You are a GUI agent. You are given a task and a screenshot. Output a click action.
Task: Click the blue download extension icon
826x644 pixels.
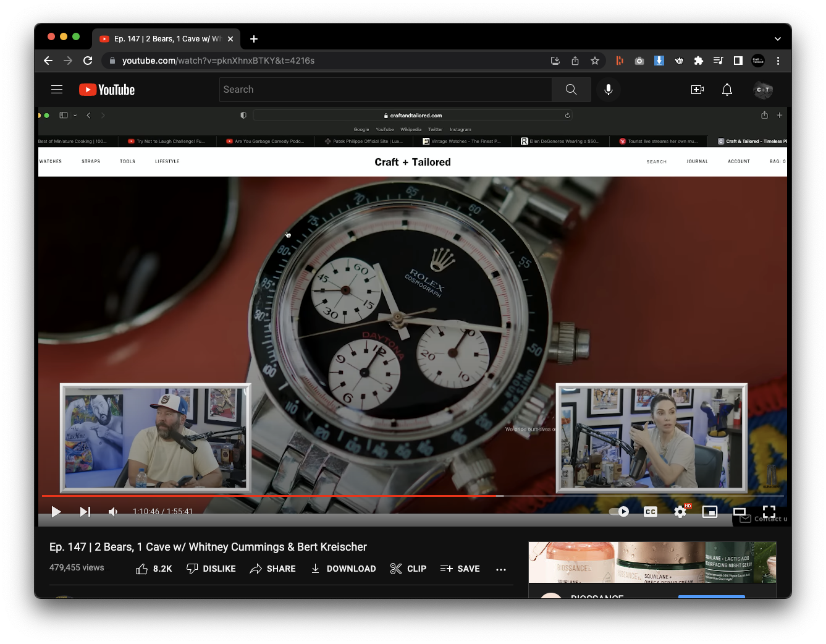click(x=659, y=61)
